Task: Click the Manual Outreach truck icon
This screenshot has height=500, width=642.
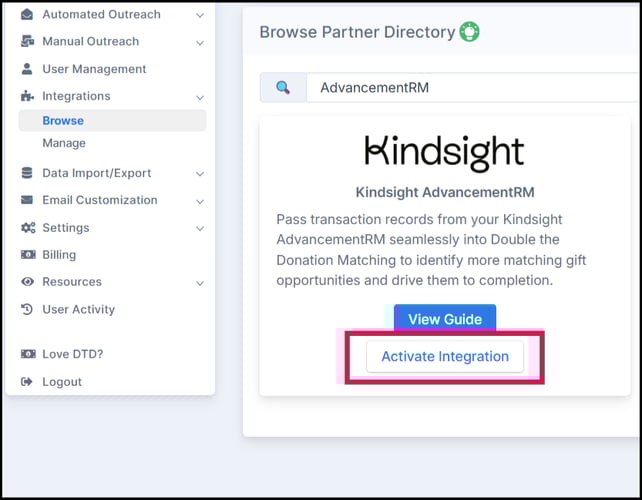Action: pos(27,42)
